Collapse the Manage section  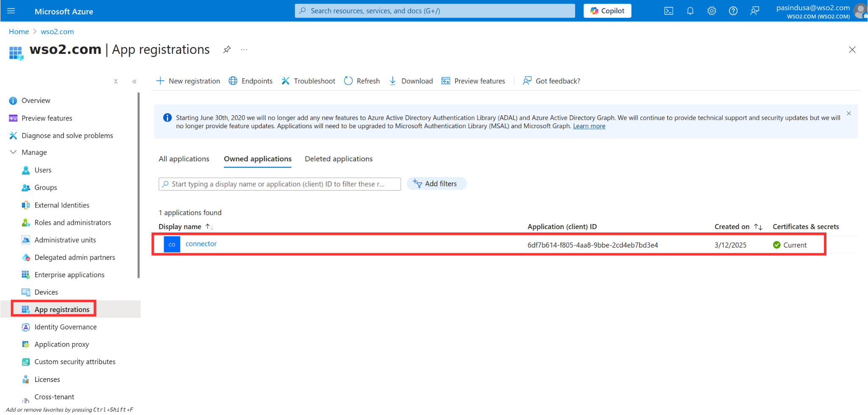(28, 152)
